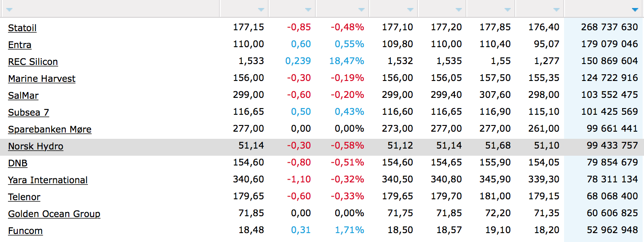Open the Entra stock link
Screen dimensions: 644x242
point(20,44)
